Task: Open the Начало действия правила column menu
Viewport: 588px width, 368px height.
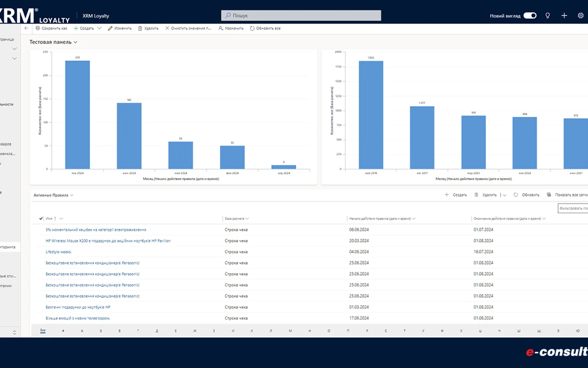Action: [x=414, y=219]
